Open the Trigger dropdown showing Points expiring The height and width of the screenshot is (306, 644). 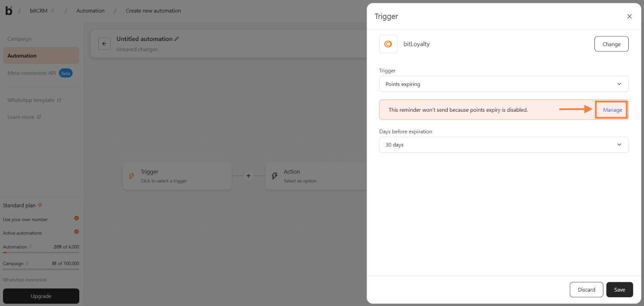click(x=504, y=84)
